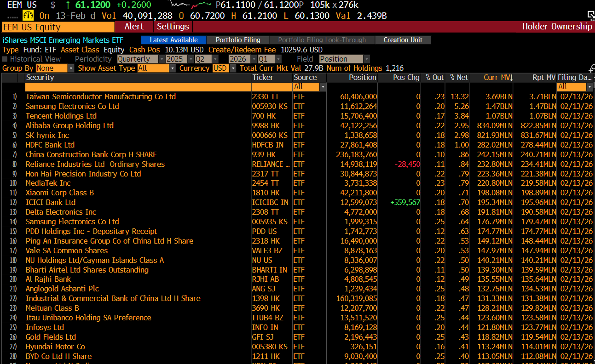Open the Periodicity Quarterly dropdown
Image resolution: width=595 pixels, height=364 pixels.
(x=141, y=59)
